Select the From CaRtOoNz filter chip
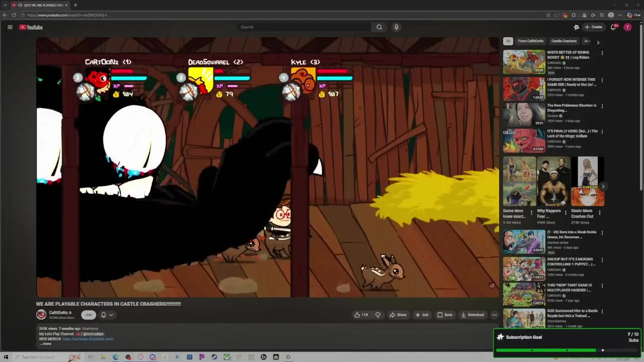This screenshot has width=644, height=362. tap(531, 41)
